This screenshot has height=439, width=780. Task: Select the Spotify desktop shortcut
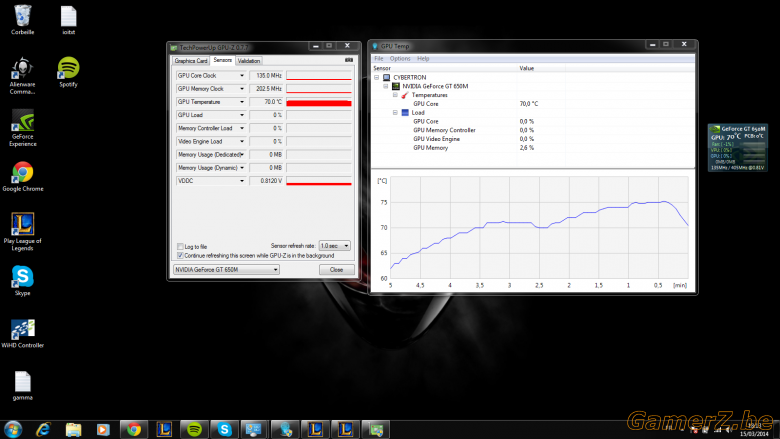(69, 73)
